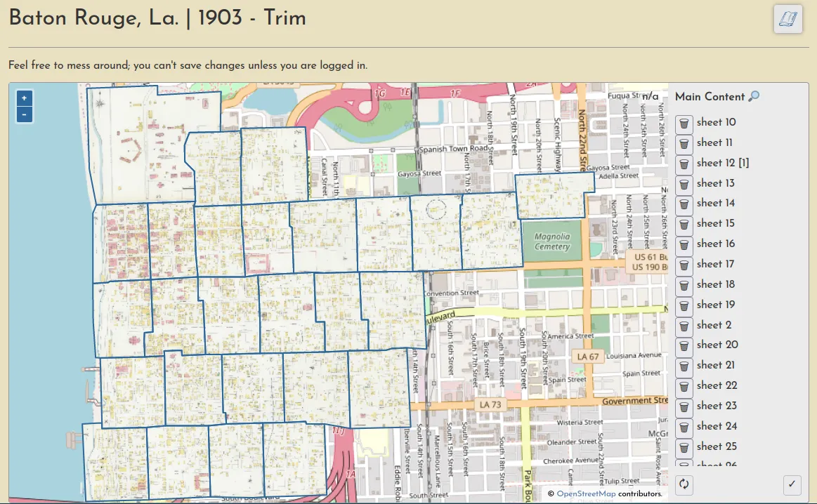817x504 pixels.
Task: Delete sheet 12 [1] via trash icon
Action: (684, 164)
